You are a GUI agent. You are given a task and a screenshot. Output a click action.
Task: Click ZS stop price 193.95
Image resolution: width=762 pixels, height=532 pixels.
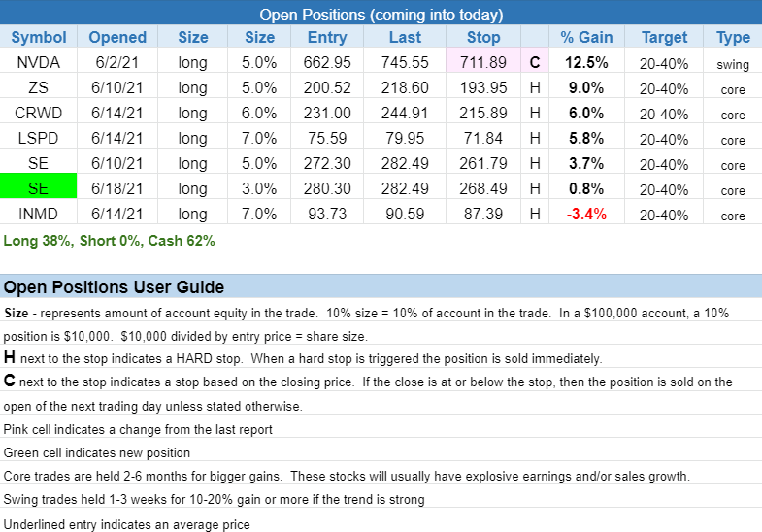tap(483, 87)
